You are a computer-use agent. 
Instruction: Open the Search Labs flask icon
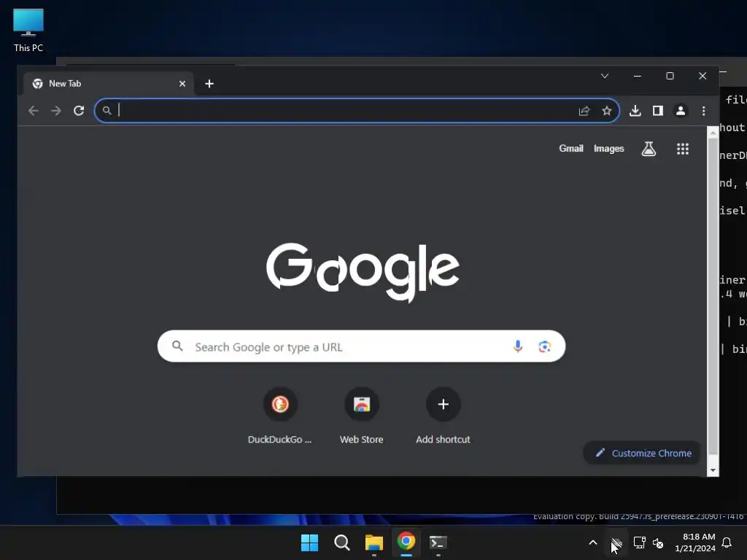coord(649,149)
